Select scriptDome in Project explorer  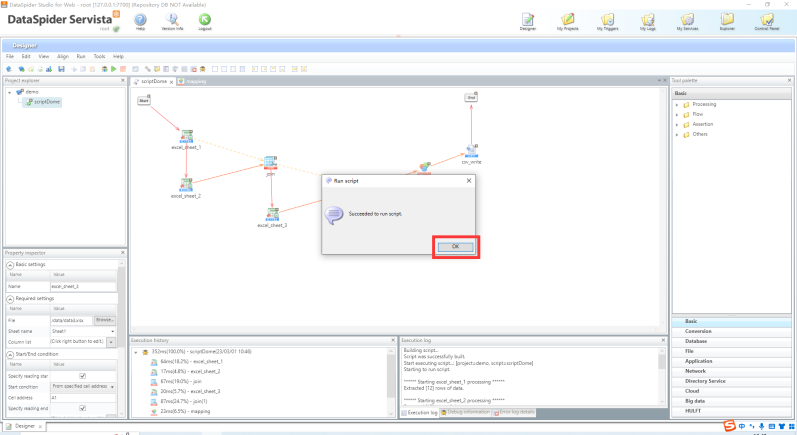[x=43, y=102]
